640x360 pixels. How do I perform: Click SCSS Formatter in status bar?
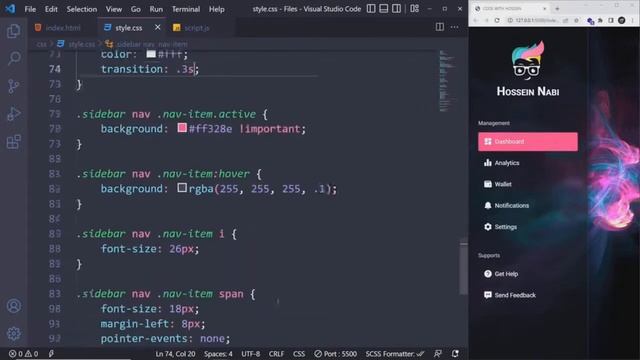[x=395, y=354]
